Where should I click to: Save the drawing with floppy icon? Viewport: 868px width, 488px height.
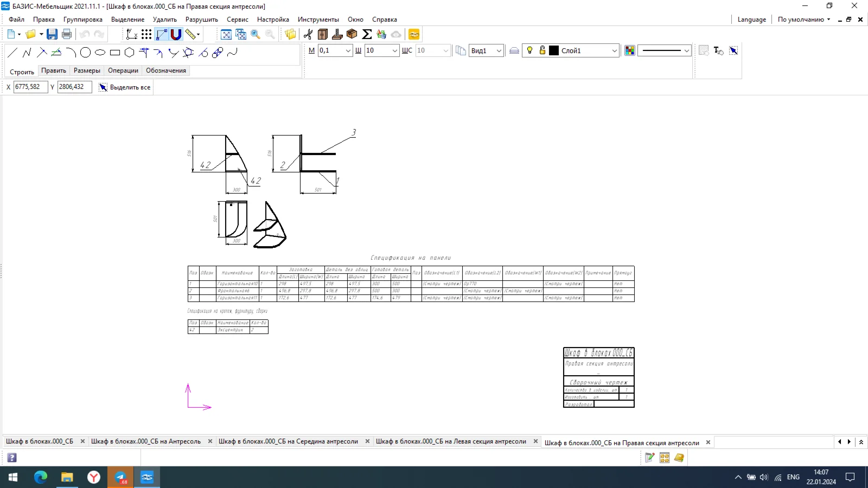coord(52,34)
